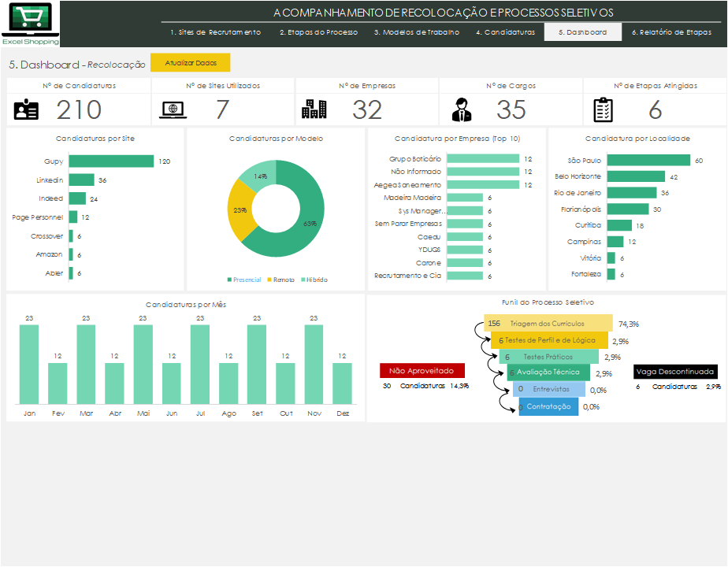The height and width of the screenshot is (567, 728).
Task: Open the Sites de Recrutamento tab
Action: coord(215,32)
